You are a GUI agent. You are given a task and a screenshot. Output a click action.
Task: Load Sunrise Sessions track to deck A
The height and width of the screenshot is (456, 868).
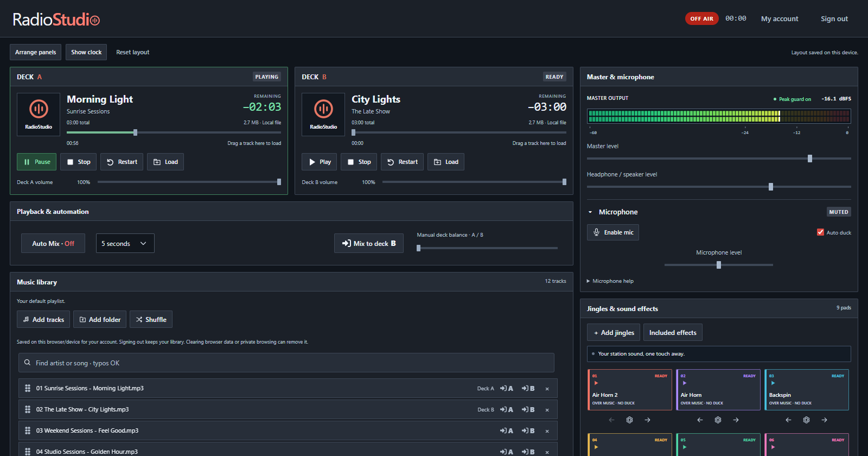507,389
